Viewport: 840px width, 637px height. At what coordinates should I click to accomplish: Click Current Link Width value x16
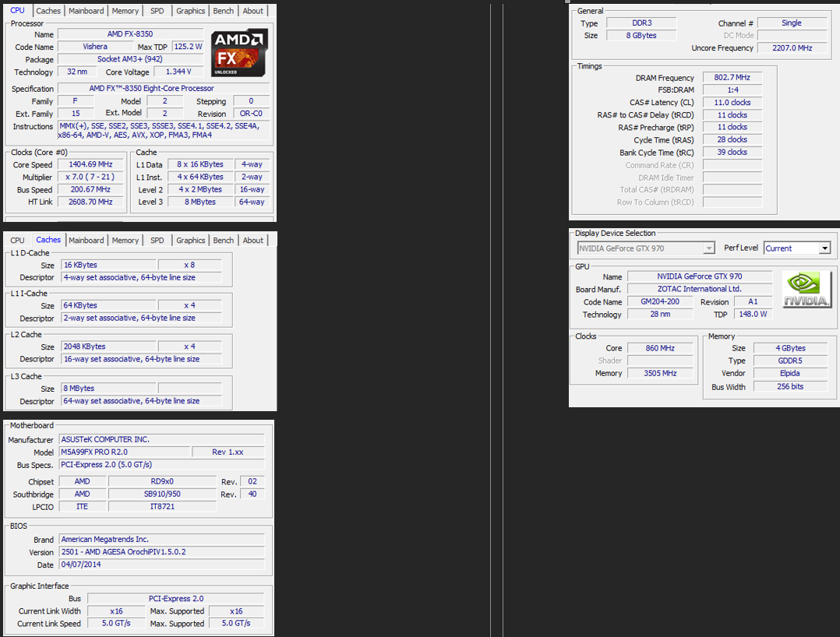click(x=116, y=611)
